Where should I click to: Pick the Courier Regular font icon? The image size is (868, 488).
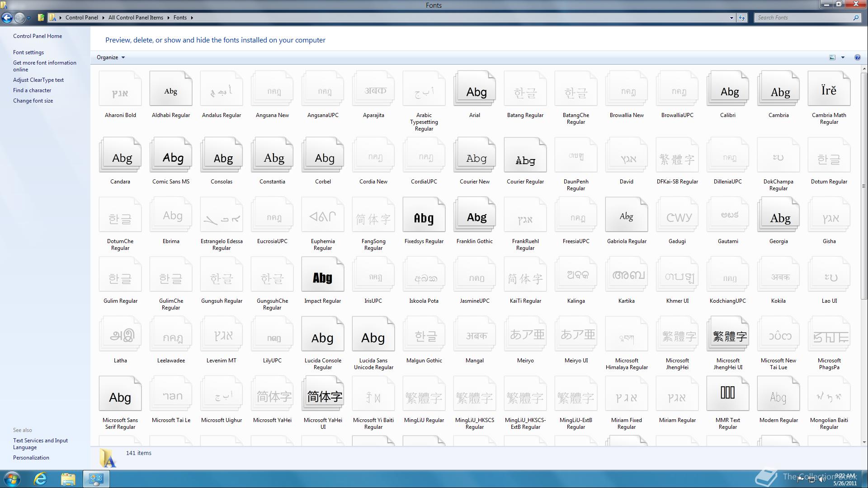tap(525, 155)
